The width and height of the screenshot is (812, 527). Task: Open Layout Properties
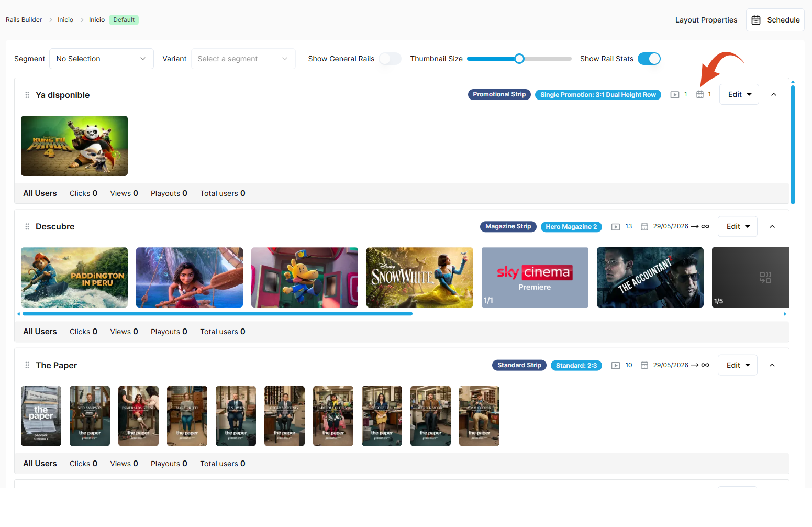coord(706,20)
